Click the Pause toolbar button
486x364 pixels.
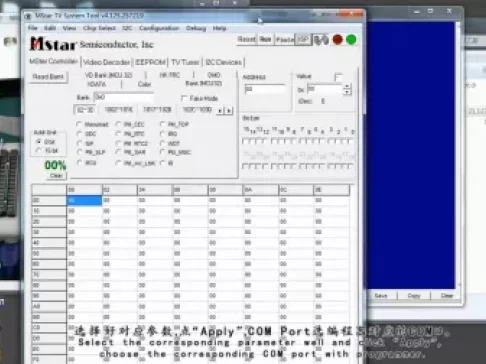tap(285, 40)
